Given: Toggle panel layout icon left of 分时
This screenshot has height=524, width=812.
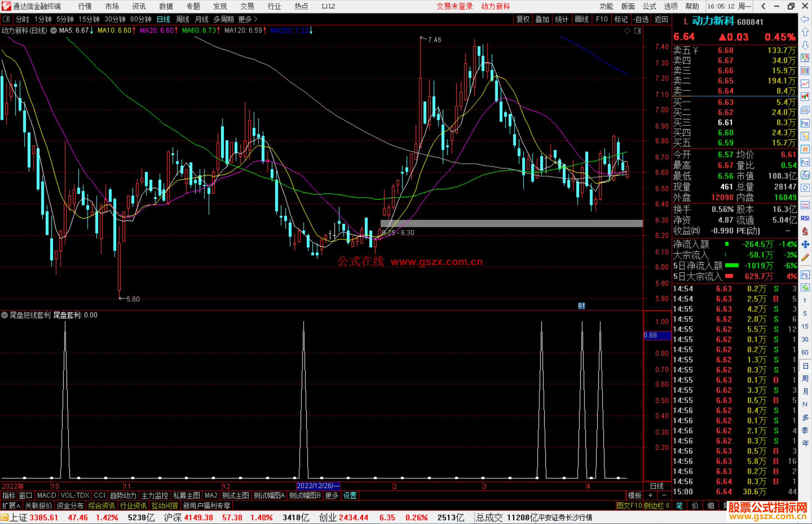Looking at the screenshot, I should point(6,19).
